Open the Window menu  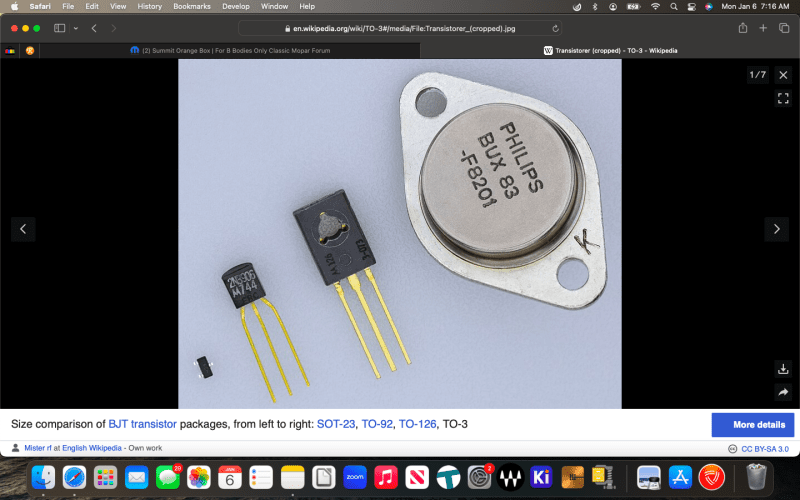274,7
